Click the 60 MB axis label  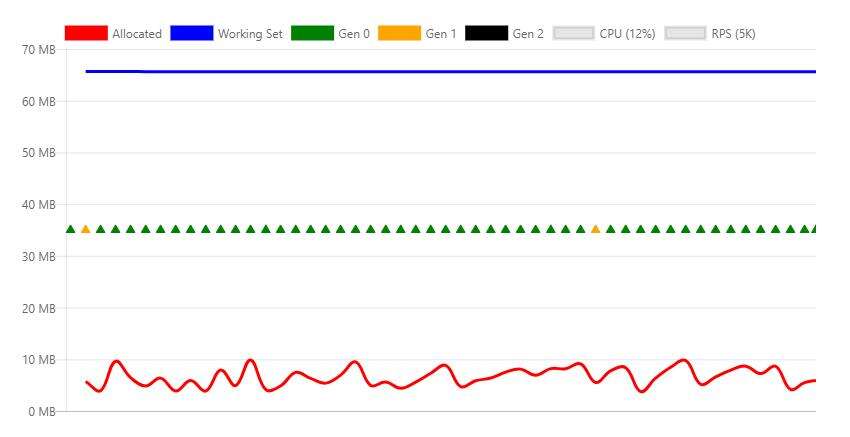(x=38, y=101)
